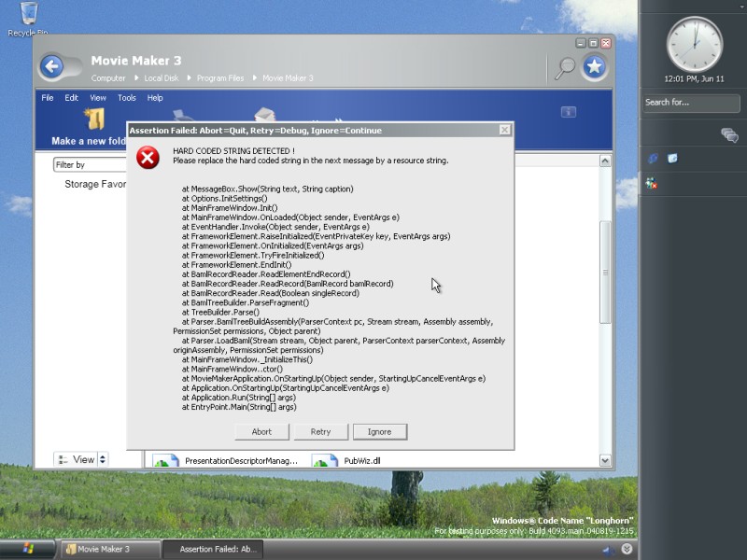Click Ignore to continue past assertion
Viewport: 747px width, 560px height.
coord(380,431)
